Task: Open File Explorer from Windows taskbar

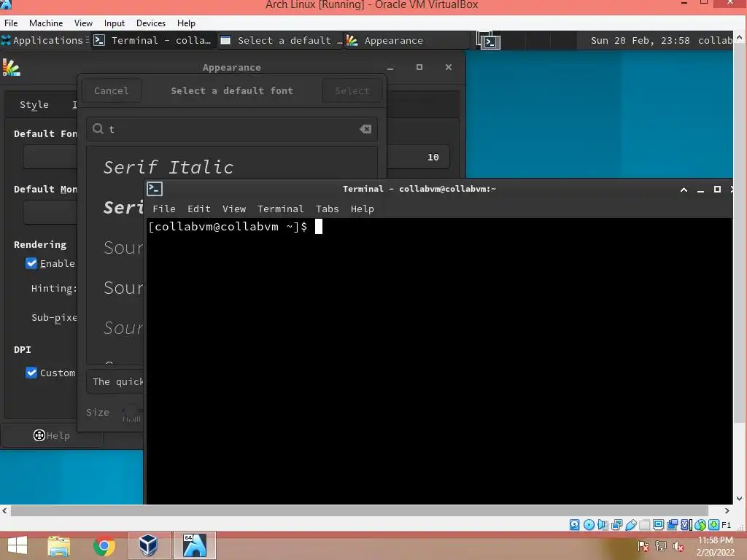Action: pos(59,545)
